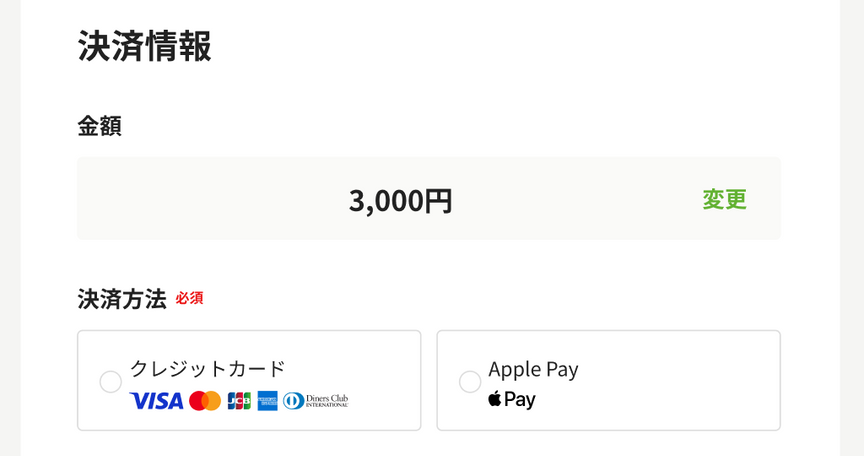Click the VISA card logo
The height and width of the screenshot is (456, 864).
(x=157, y=401)
